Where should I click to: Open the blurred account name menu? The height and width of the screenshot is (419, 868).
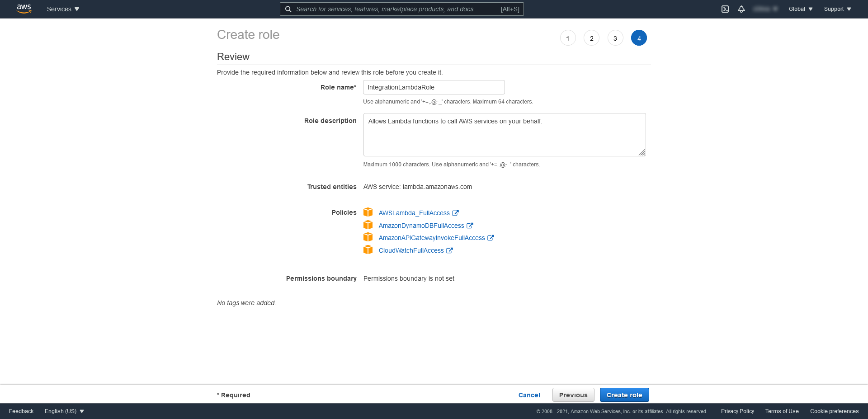766,9
